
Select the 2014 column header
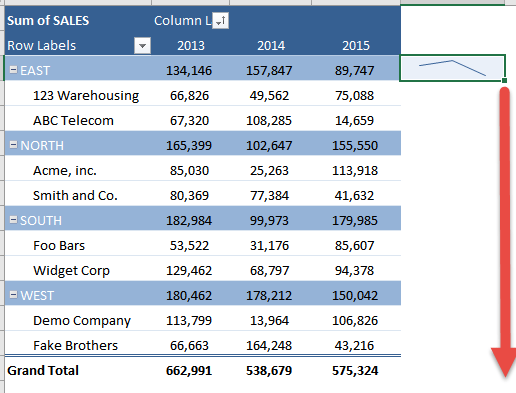click(271, 46)
